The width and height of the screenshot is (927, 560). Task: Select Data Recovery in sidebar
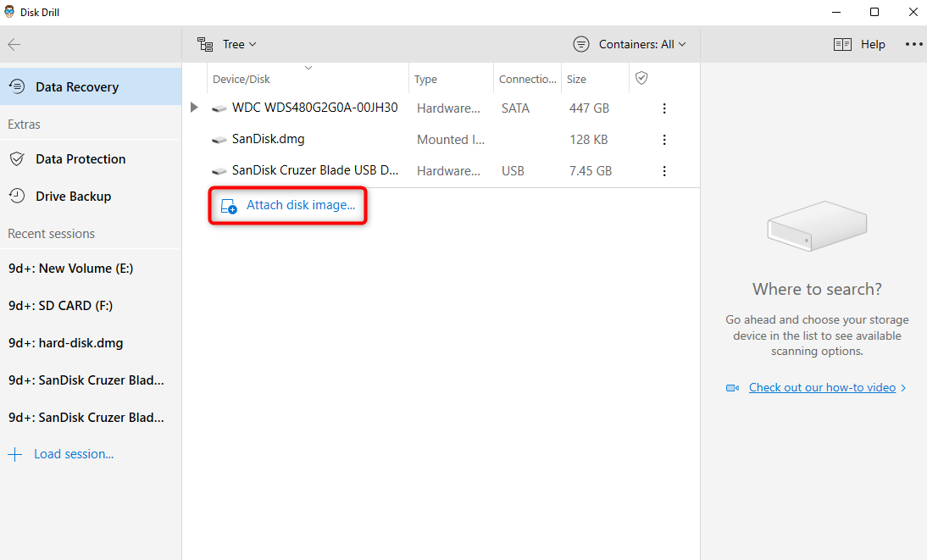(x=91, y=87)
